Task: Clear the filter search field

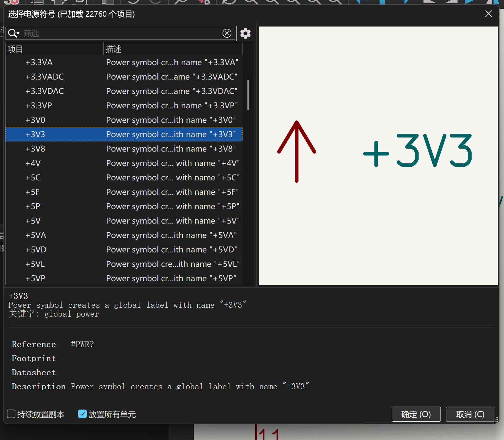Action: 227,33
